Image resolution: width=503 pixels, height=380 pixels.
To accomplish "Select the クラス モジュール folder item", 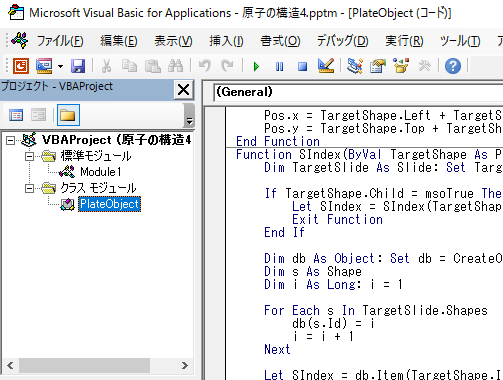I will (98, 188).
